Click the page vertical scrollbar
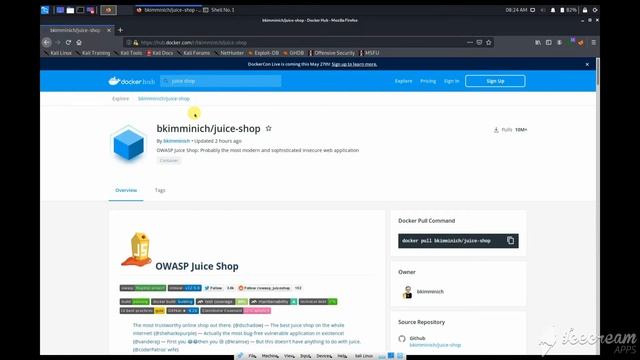Screen dimensions: 640x360 [598, 73]
